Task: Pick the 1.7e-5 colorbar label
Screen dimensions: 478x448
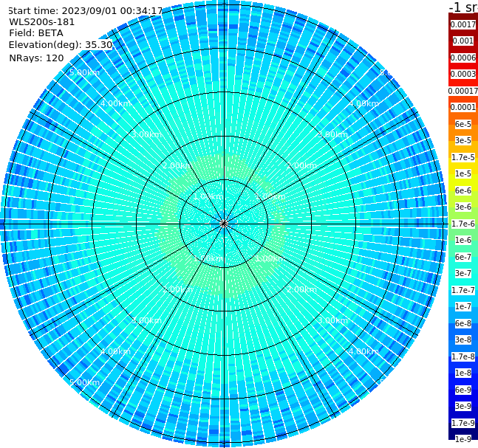Action: [463, 157]
